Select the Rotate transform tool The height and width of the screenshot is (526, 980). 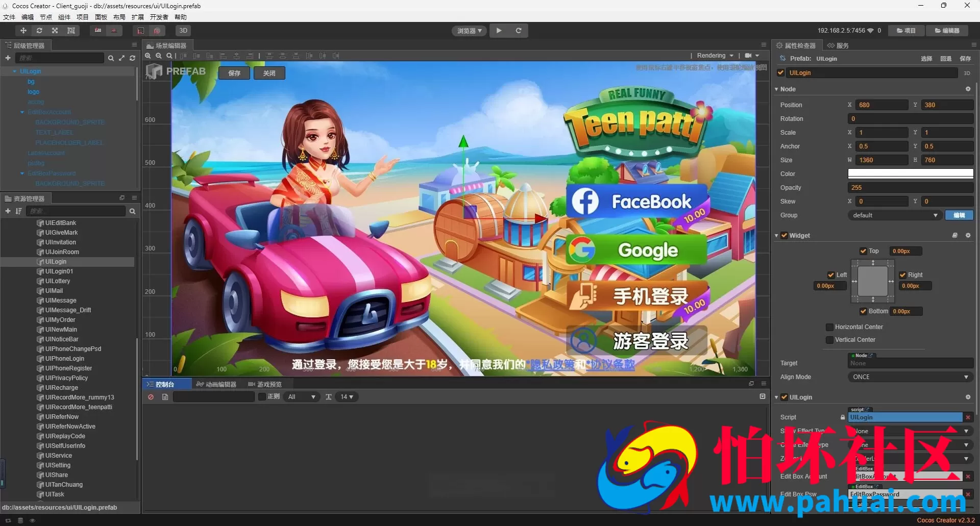[39, 31]
